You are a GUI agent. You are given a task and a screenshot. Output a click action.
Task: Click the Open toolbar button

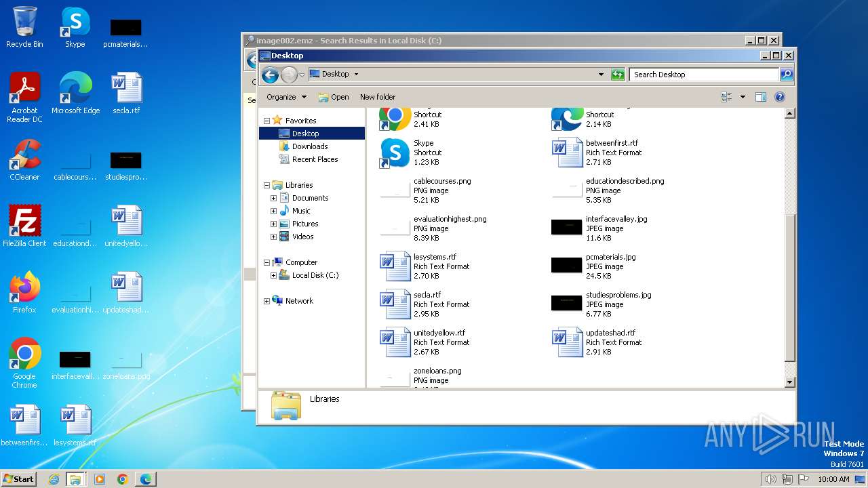coord(334,97)
